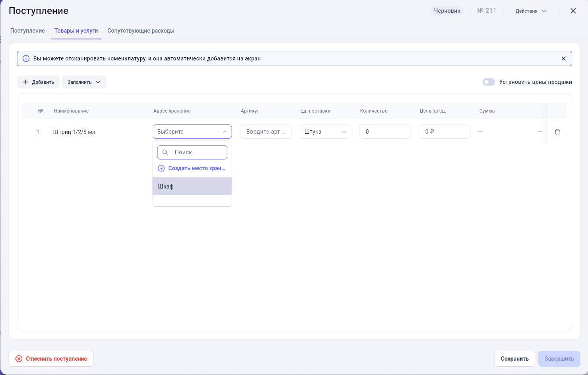
Task: Dismiss the scan nomenclature info banner
Action: (563, 58)
